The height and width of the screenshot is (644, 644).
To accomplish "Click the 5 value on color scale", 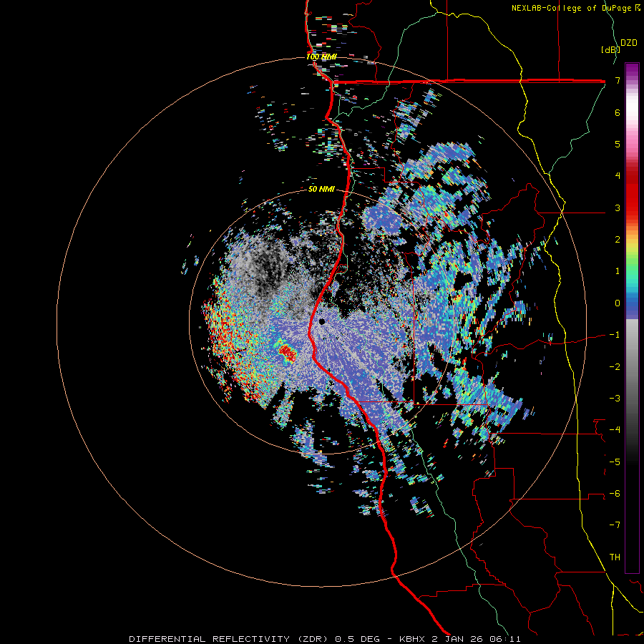I will pyautogui.click(x=618, y=144).
